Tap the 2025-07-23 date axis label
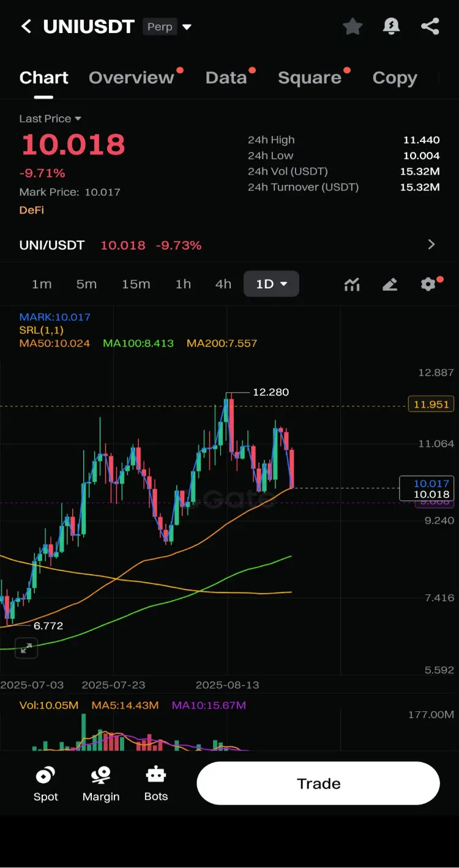This screenshot has height=868, width=459. tap(113, 685)
